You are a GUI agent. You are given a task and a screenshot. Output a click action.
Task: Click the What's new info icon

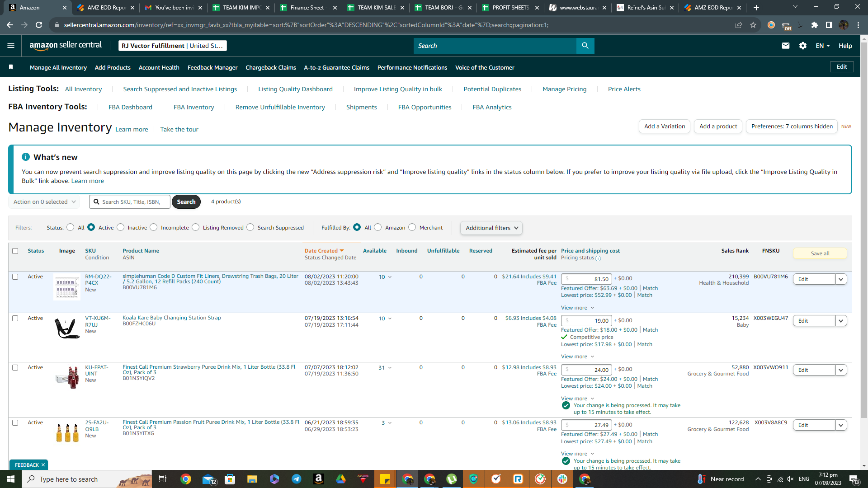(26, 157)
